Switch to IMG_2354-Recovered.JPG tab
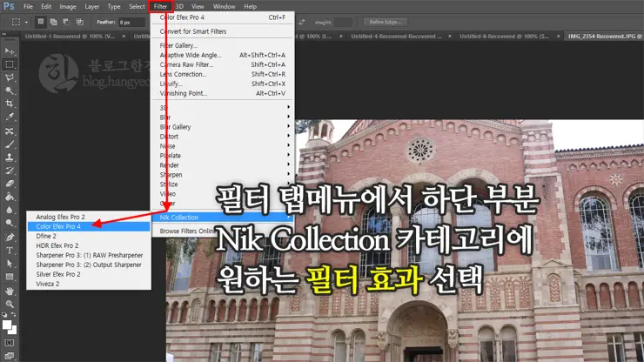 click(x=605, y=37)
